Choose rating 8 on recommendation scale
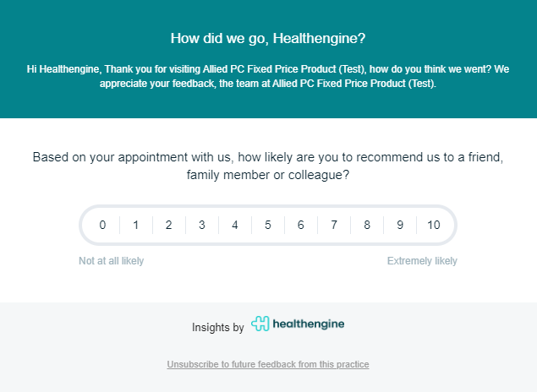Screen dimensions: 537x392 pos(367,225)
